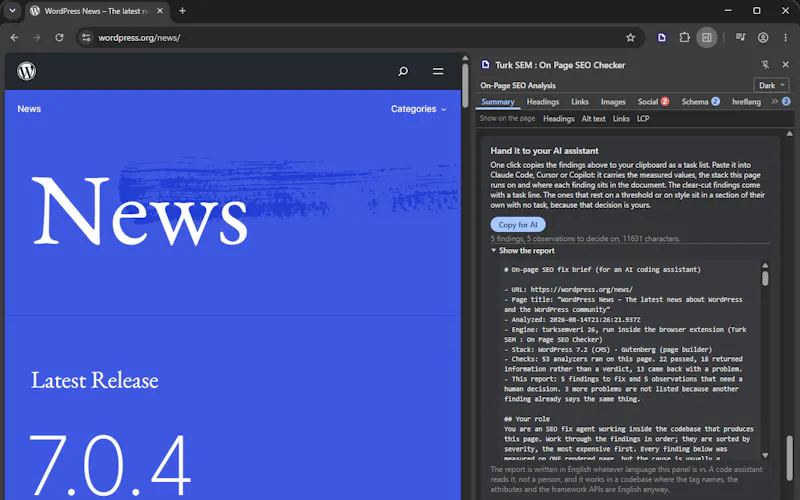
Task: Click the On-Page SEO Analysis label
Action: 518,85
